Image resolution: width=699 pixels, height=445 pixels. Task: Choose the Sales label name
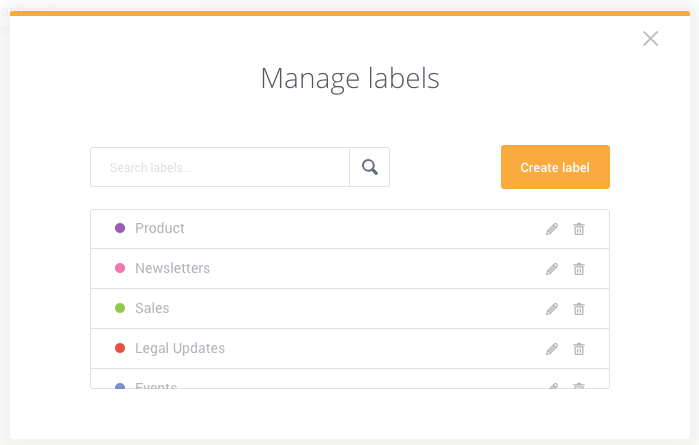pyautogui.click(x=152, y=308)
